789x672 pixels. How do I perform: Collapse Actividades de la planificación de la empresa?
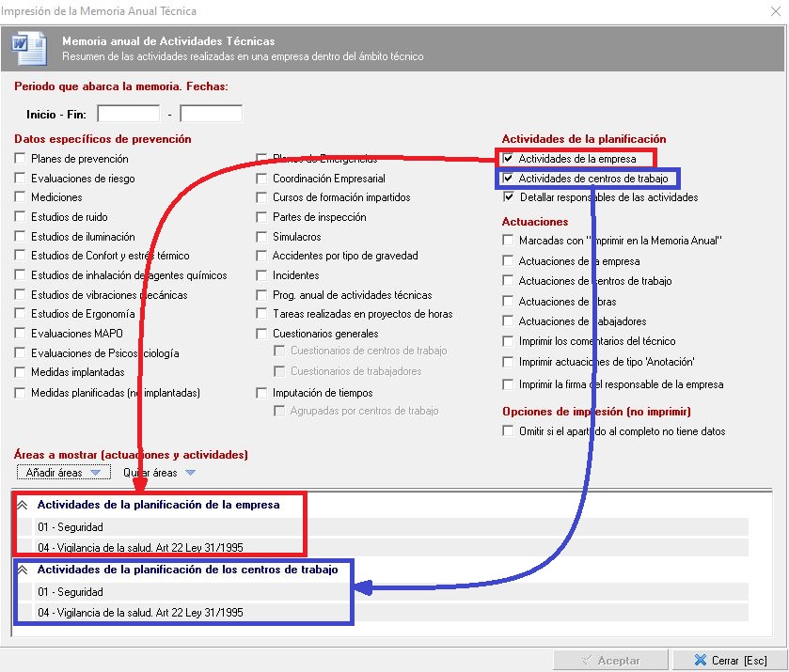click(x=23, y=505)
